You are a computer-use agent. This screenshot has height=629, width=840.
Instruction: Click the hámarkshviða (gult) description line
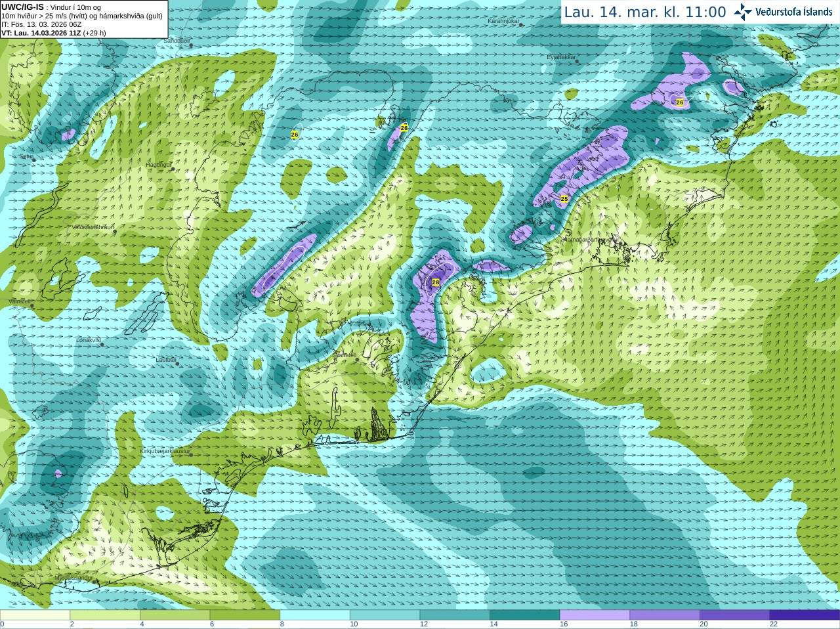pyautogui.click(x=82, y=16)
